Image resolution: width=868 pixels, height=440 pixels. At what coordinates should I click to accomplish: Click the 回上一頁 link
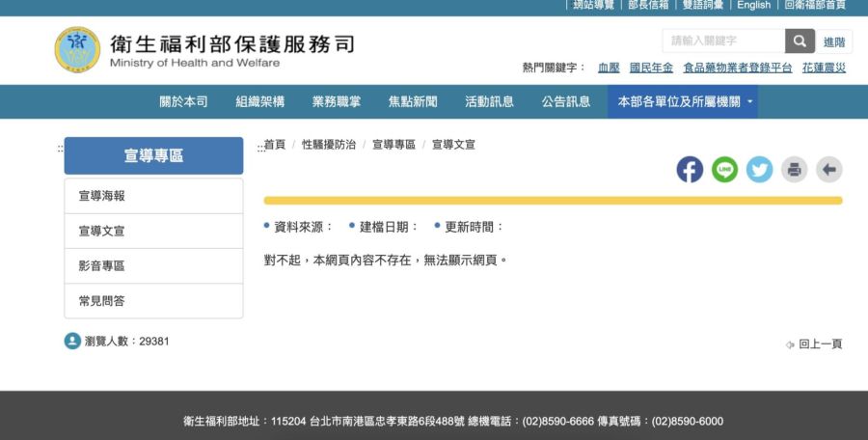814,344
